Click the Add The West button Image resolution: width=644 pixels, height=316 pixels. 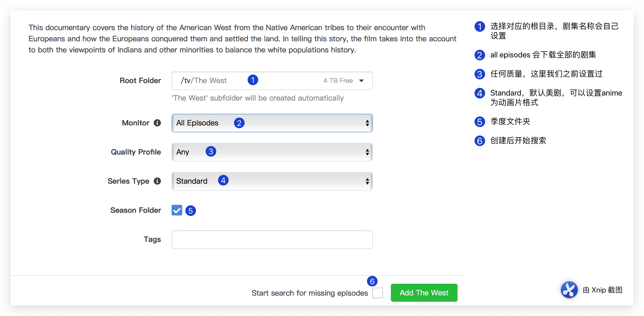point(424,293)
